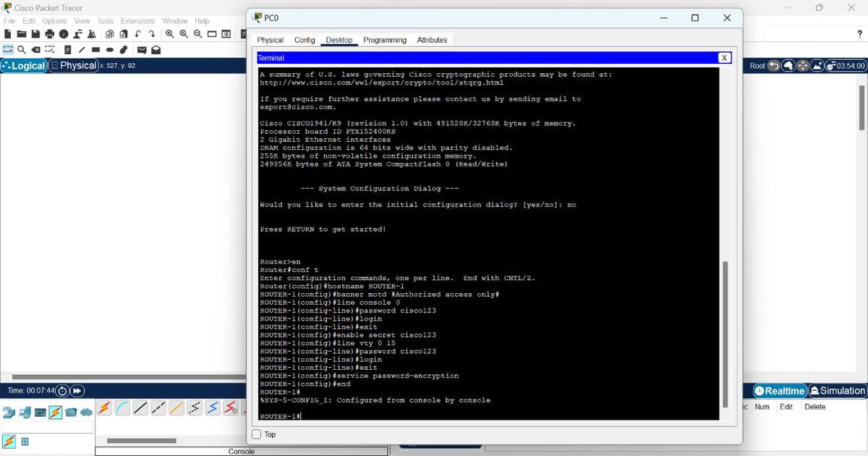Switch to Realtime mode
This screenshot has height=456, width=868.
click(x=780, y=391)
